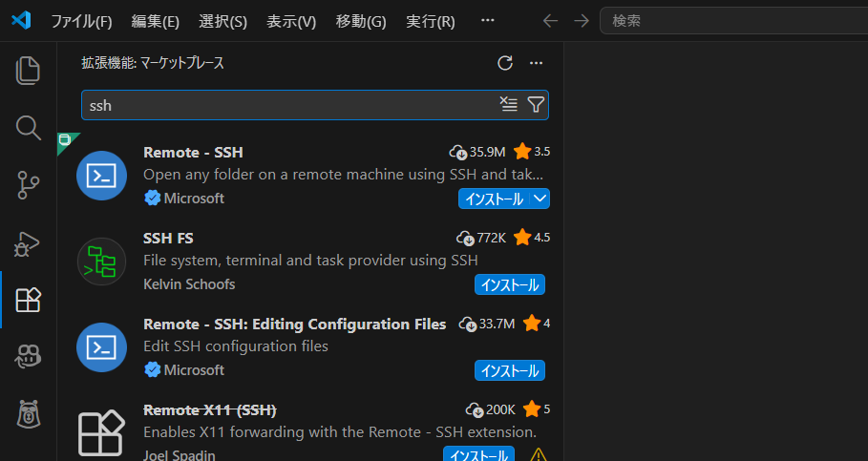Click the 200K download count
Image resolution: width=868 pixels, height=461 pixels.
500,409
